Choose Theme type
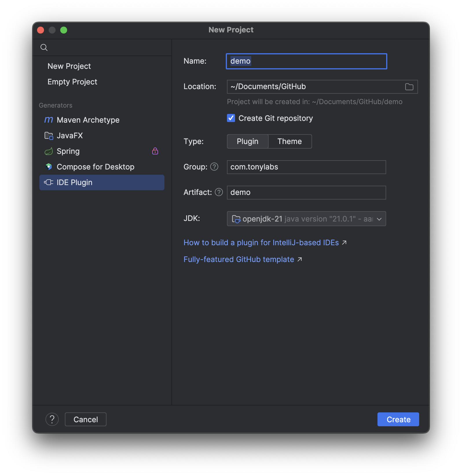Viewport: 462px width, 476px height. pyautogui.click(x=290, y=141)
